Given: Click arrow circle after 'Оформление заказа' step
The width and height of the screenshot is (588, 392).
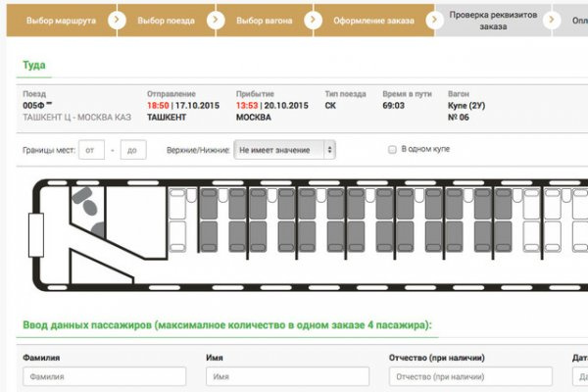Looking at the screenshot, I should 431,20.
